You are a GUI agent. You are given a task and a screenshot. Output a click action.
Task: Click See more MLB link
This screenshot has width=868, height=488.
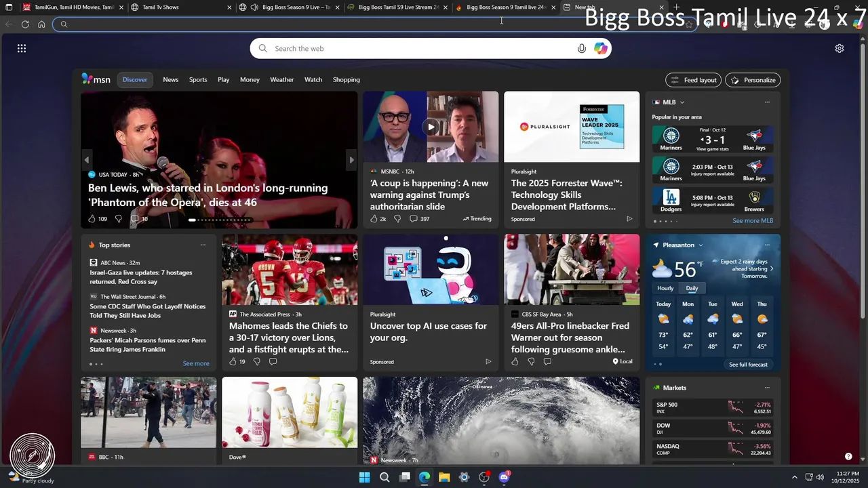753,221
